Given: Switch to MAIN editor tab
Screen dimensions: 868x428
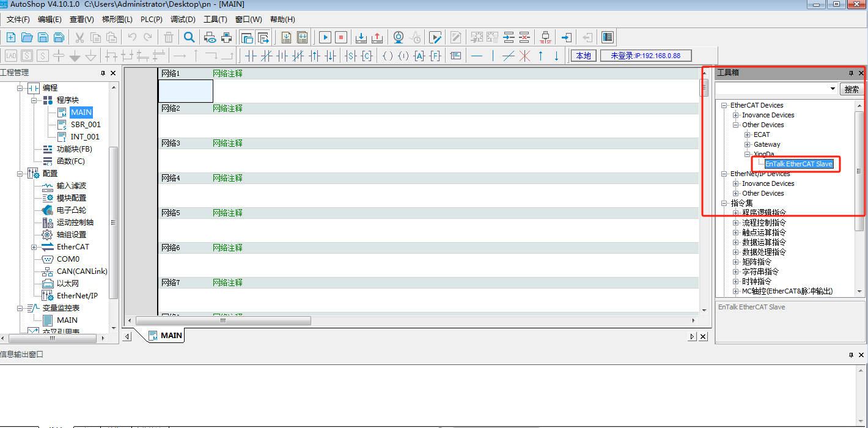Looking at the screenshot, I should point(165,335).
